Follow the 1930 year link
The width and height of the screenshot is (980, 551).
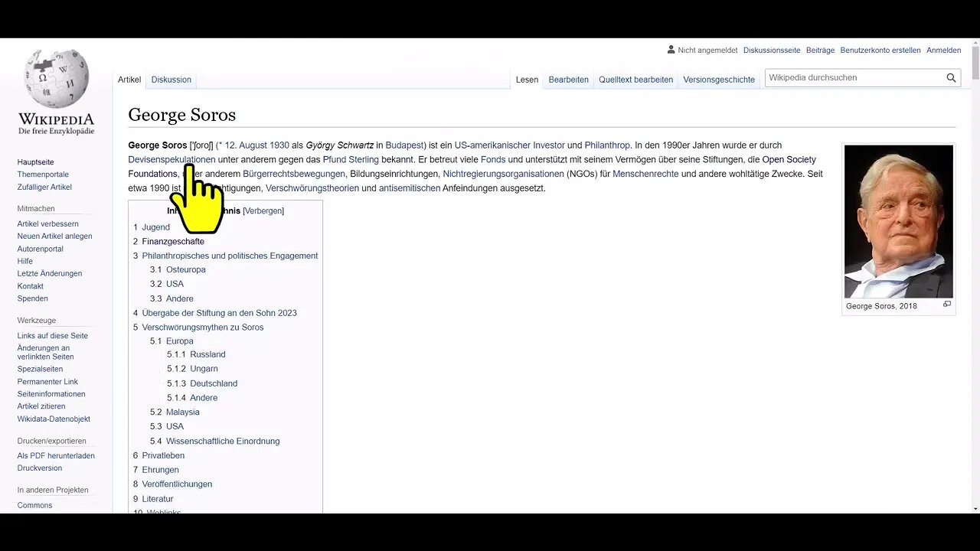279,145
